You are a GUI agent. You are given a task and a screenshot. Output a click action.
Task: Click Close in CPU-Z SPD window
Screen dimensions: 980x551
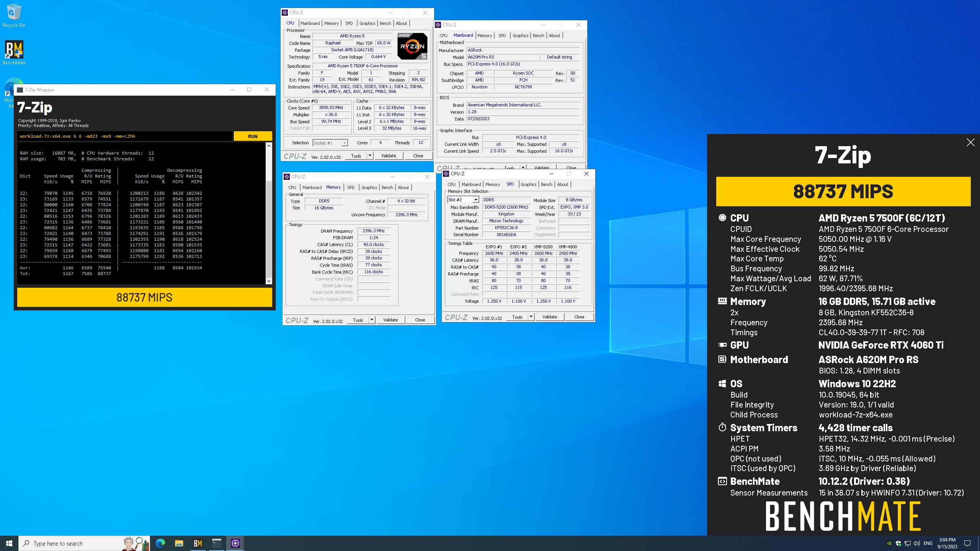pyautogui.click(x=579, y=317)
